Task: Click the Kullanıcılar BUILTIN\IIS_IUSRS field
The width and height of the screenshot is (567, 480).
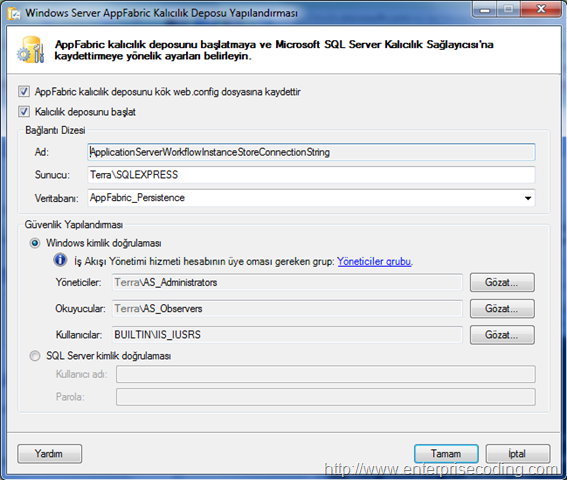Action: pos(287,335)
